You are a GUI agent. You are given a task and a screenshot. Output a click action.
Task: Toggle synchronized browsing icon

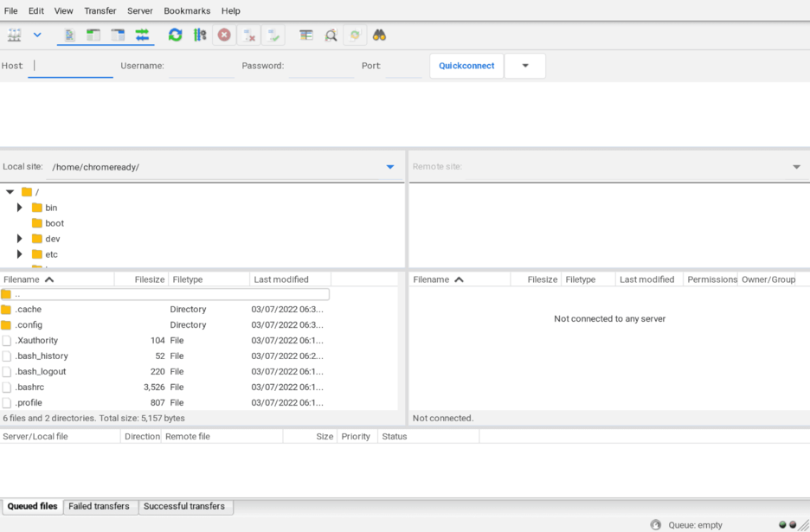point(355,35)
